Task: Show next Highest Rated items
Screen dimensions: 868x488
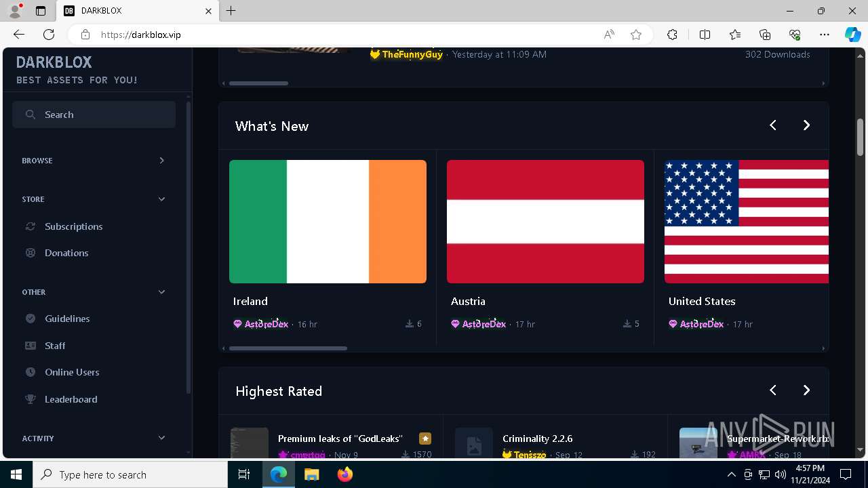Action: pos(806,390)
